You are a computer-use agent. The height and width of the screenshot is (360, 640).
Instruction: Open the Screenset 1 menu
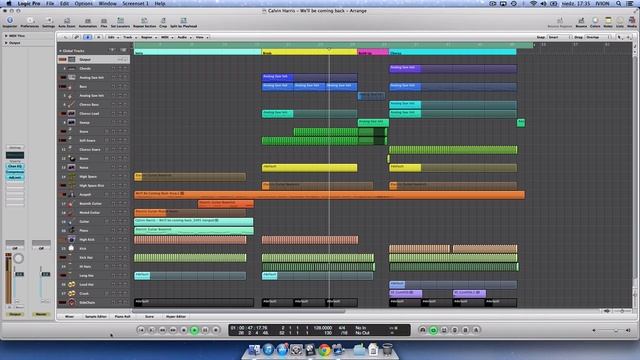pyautogui.click(x=136, y=3)
